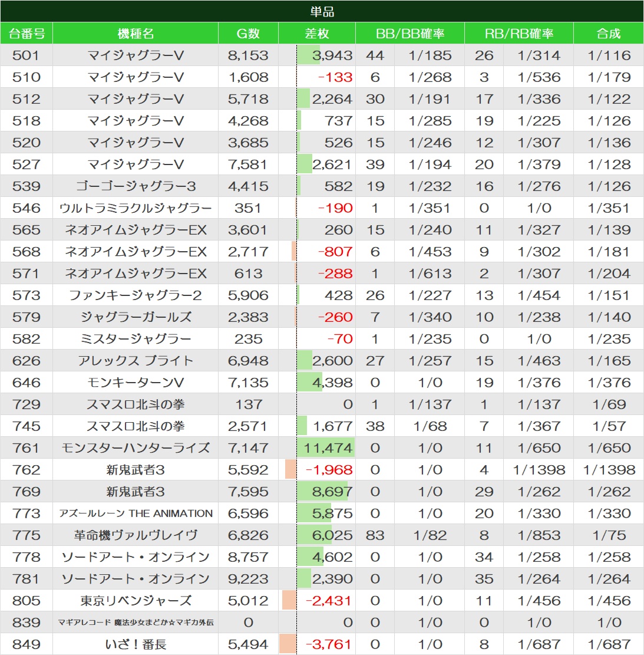Click the ウルトラミラクルジャグラー machine name
This screenshot has height=655, width=644.
pos(136,208)
